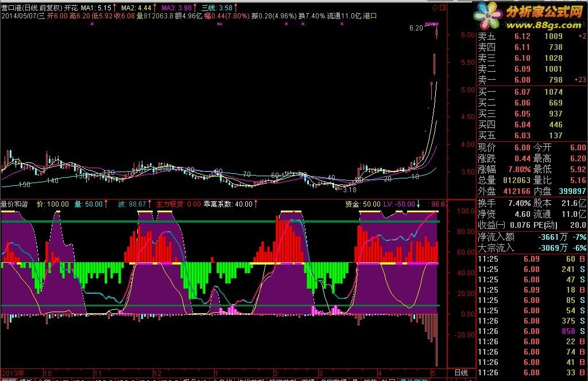The height and width of the screenshot is (381, 588).
Task: Click the 现价 6.08 value
Action: coord(522,147)
